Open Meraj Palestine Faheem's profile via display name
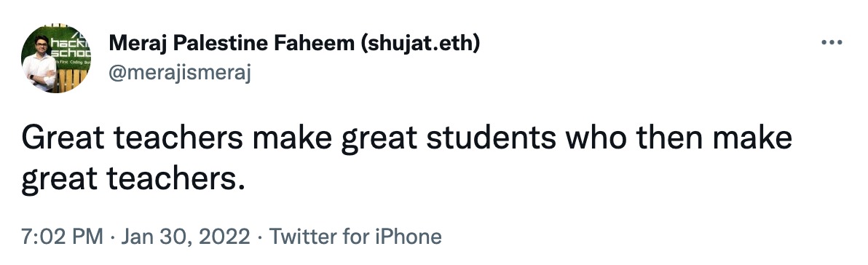 click(294, 43)
